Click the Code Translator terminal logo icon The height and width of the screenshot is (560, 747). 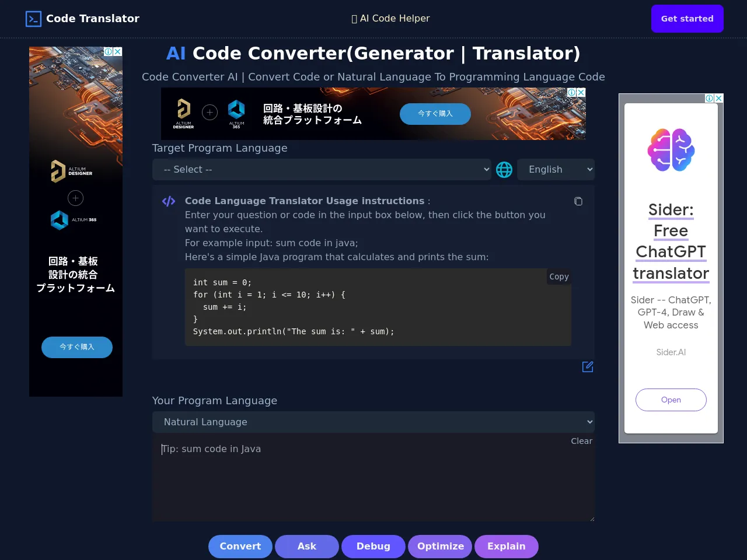33,19
